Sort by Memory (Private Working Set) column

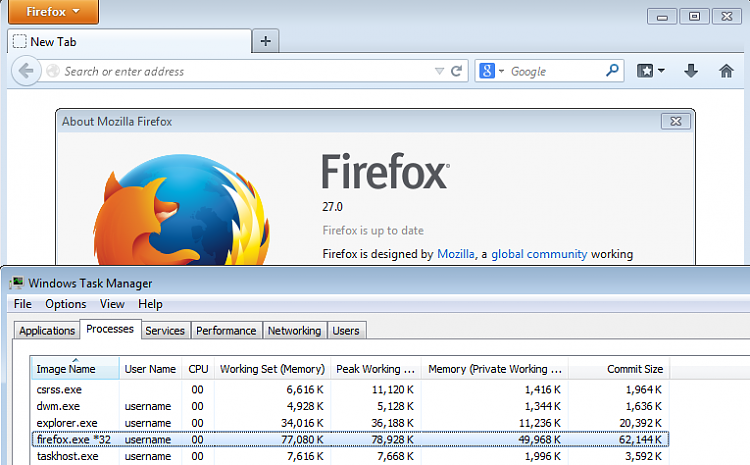pyautogui.click(x=495, y=369)
